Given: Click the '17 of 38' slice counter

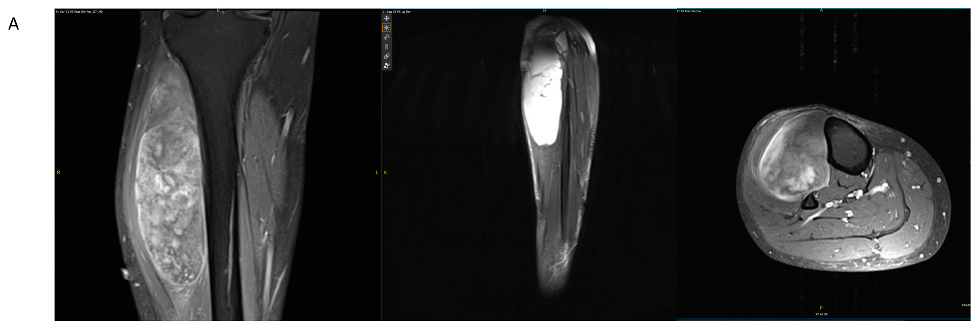Looking at the screenshot, I should pos(821,314).
